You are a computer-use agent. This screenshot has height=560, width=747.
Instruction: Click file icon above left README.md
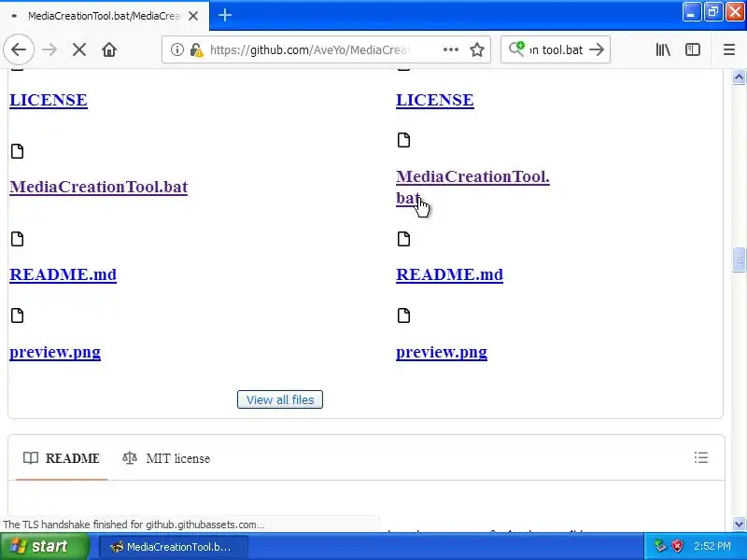17,239
